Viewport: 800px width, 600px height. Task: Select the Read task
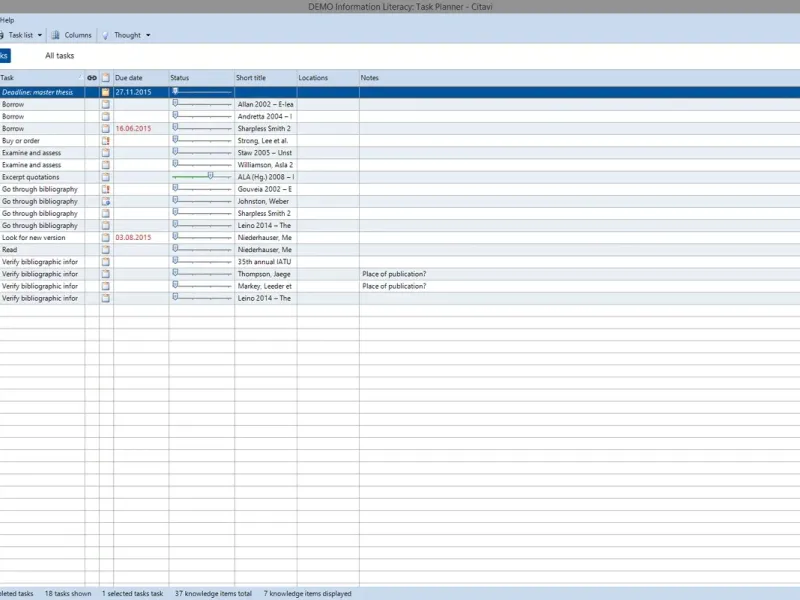point(9,249)
